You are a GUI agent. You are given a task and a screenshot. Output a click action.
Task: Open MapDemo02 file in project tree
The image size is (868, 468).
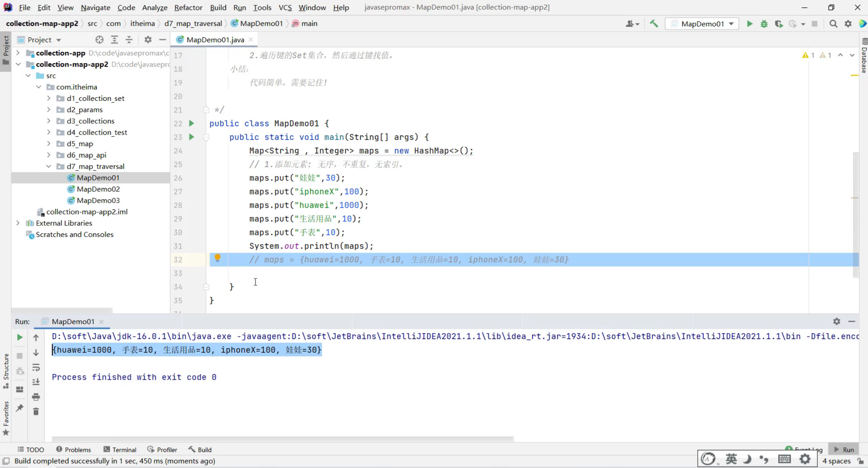pos(98,189)
